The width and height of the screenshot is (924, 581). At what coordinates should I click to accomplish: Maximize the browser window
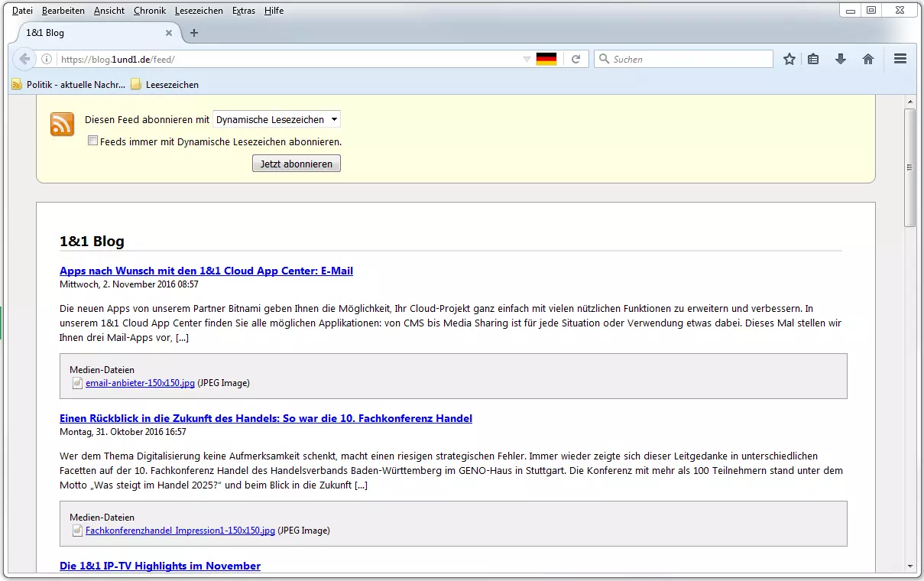871,10
